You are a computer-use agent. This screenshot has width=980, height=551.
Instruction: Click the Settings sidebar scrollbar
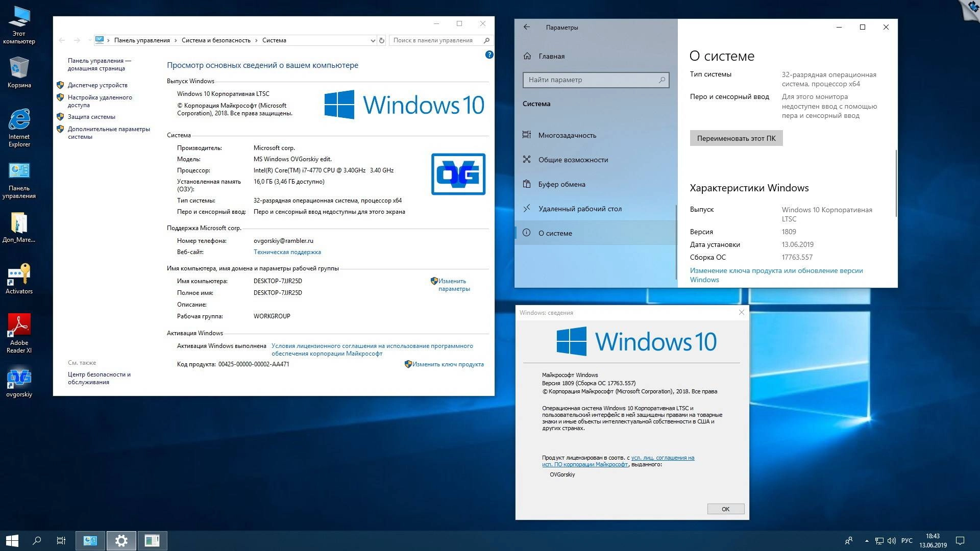point(676,242)
